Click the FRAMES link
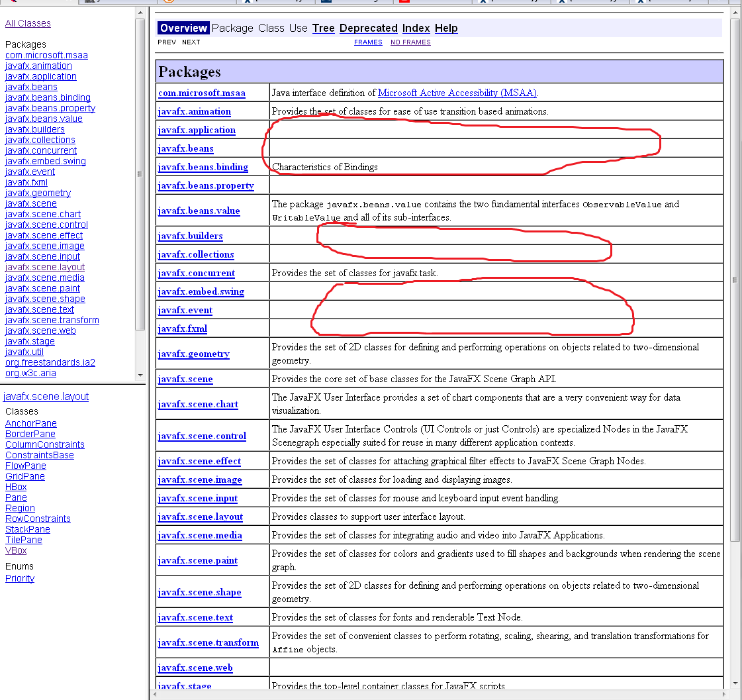 click(368, 42)
